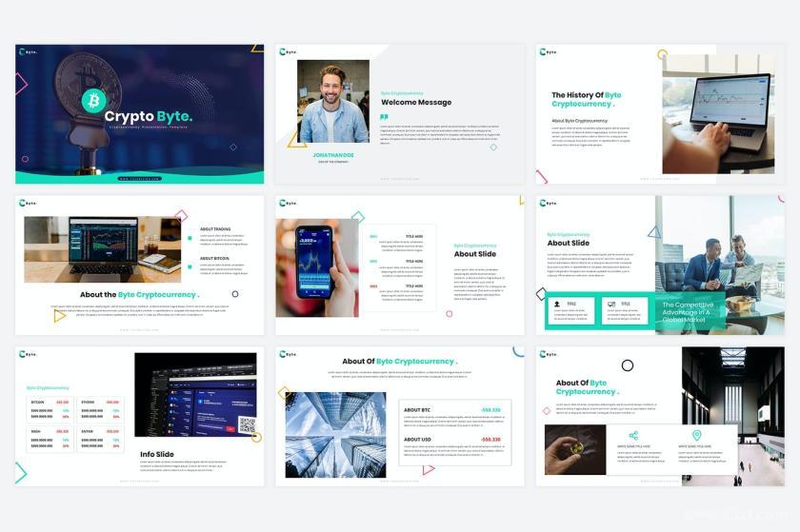Click the -$58.338 value next to ABOUT USD
The width and height of the screenshot is (800, 532).
pos(490,439)
